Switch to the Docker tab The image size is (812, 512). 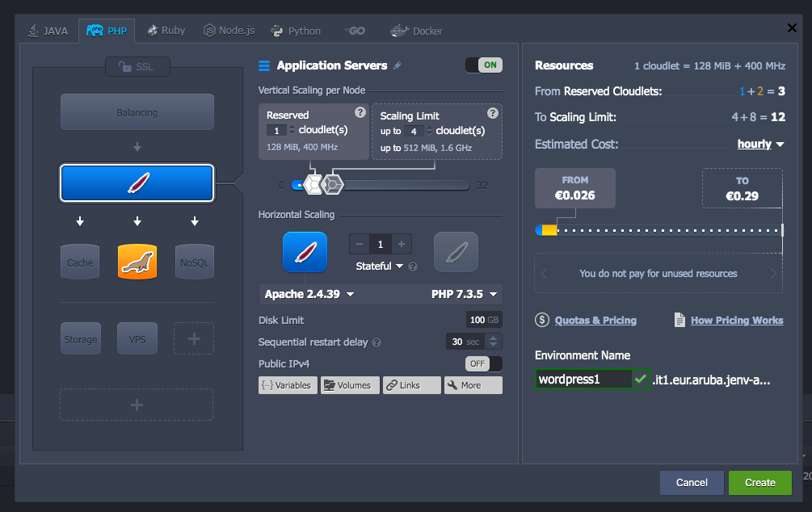415,30
